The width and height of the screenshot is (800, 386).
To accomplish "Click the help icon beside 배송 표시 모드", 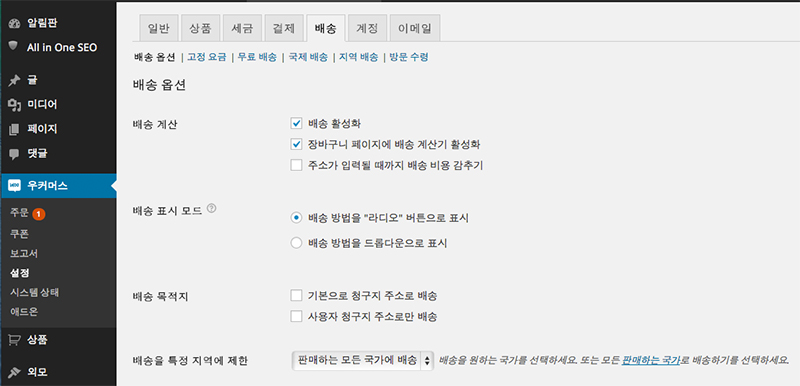I will click(x=212, y=209).
